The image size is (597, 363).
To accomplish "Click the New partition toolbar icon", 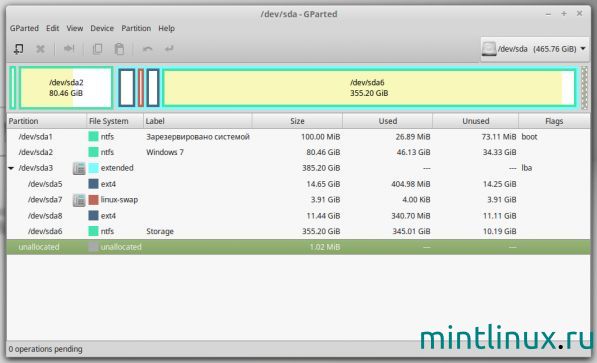I will tap(18, 49).
